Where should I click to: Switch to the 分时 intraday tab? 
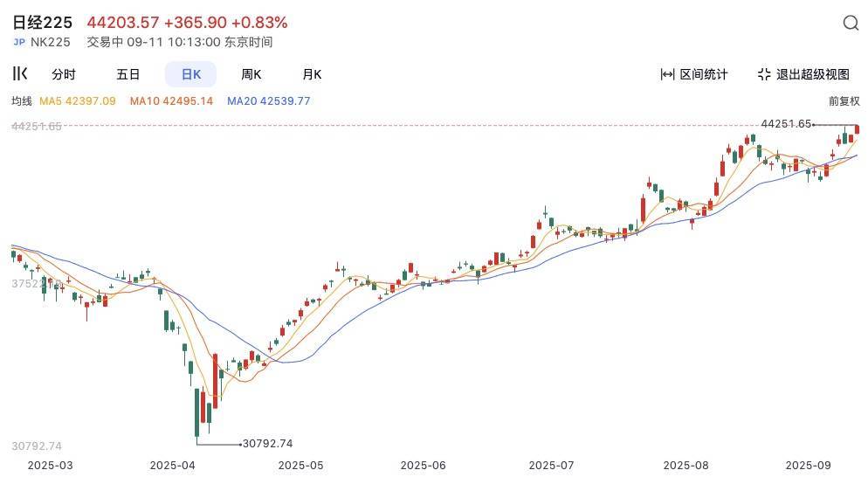[x=64, y=74]
